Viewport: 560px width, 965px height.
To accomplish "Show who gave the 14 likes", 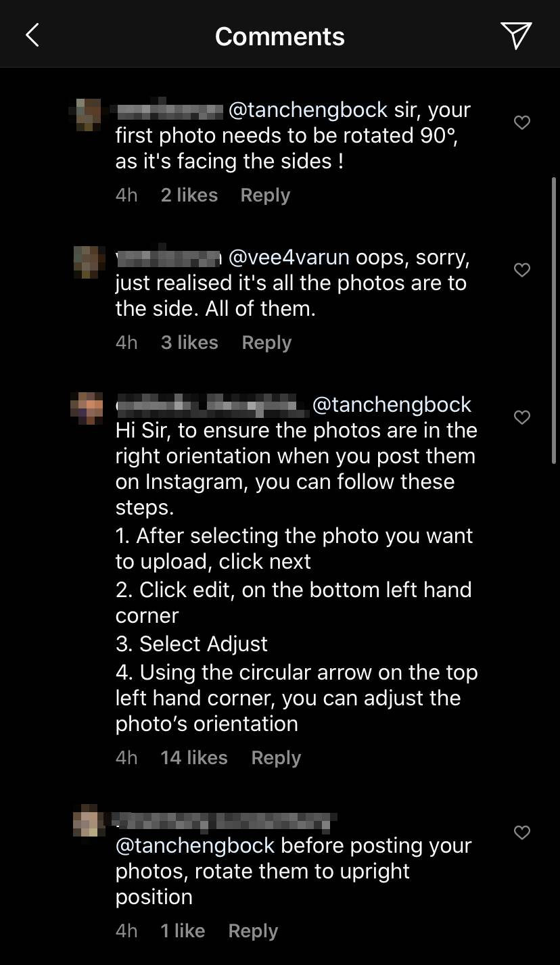I will 194,758.
